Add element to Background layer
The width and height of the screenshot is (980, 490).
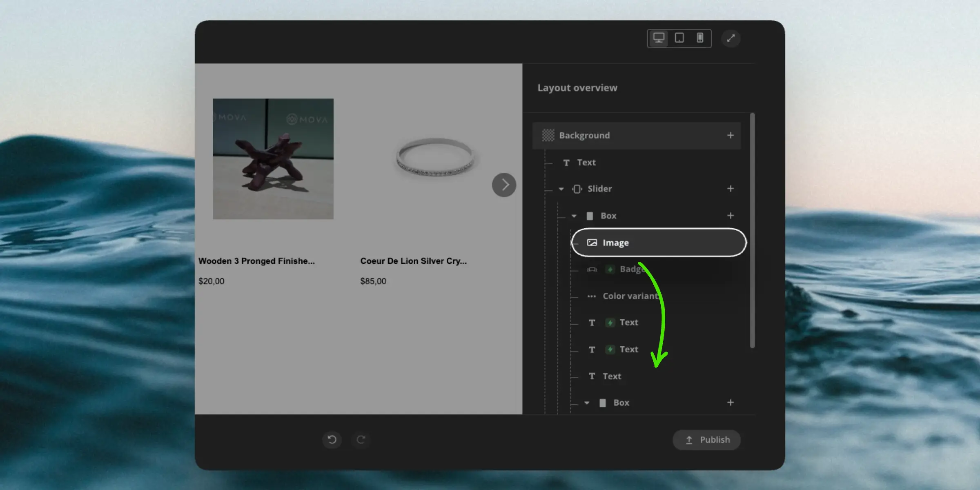(730, 135)
